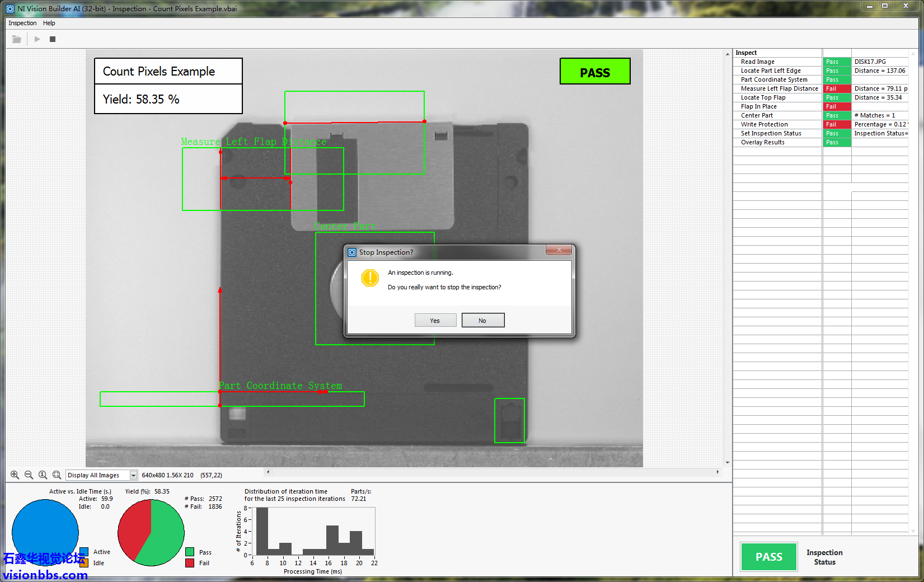
Task: Click the Run Inspection play icon
Action: click(37, 39)
